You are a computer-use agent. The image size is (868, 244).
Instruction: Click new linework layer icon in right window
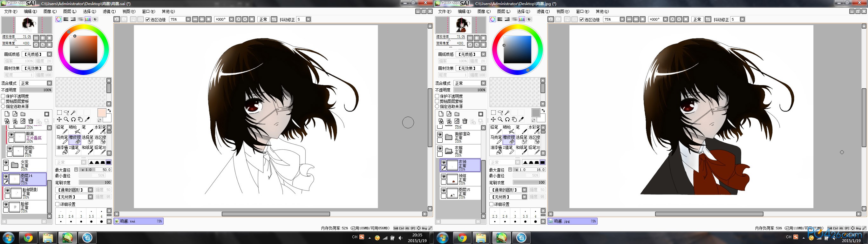click(449, 114)
